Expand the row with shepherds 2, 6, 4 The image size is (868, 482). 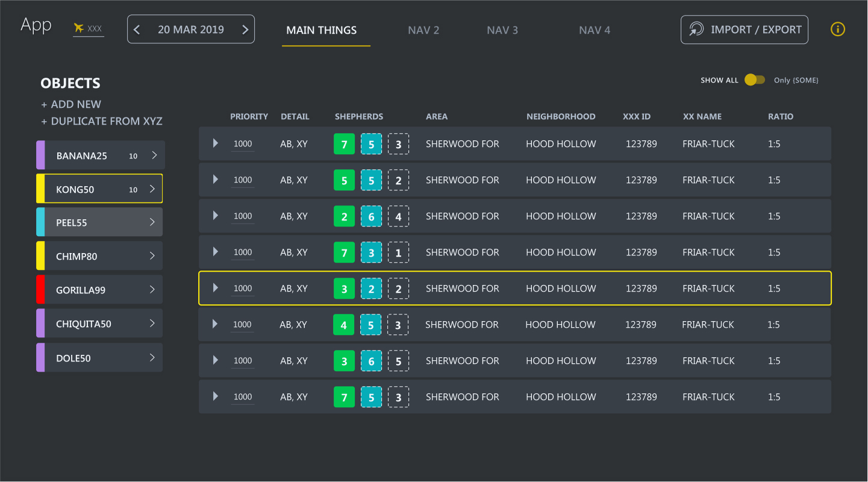click(216, 216)
